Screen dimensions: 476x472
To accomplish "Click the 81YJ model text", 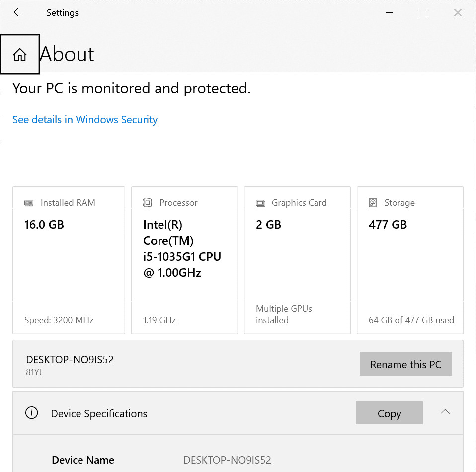I will [34, 372].
